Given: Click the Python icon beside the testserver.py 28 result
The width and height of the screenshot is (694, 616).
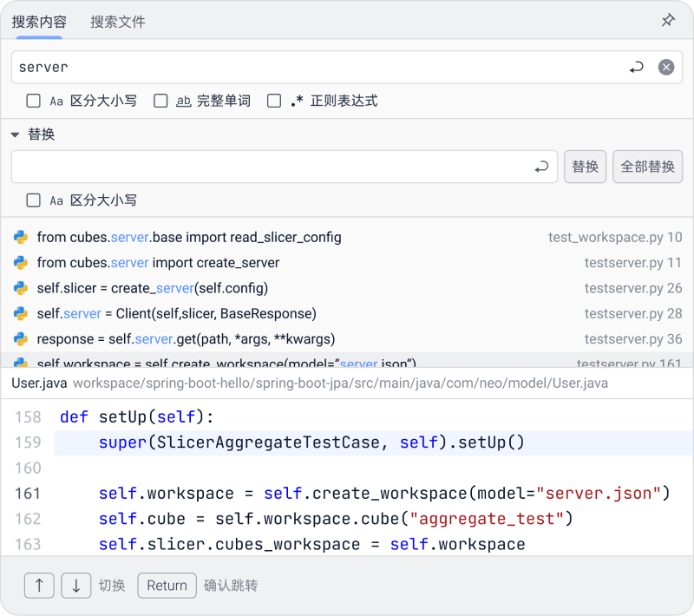Looking at the screenshot, I should coord(21,314).
